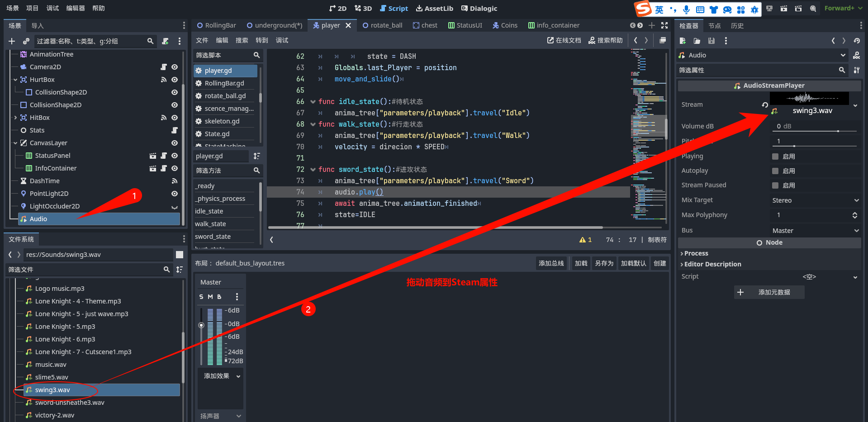Click the Camera2D script icon

coord(164,67)
